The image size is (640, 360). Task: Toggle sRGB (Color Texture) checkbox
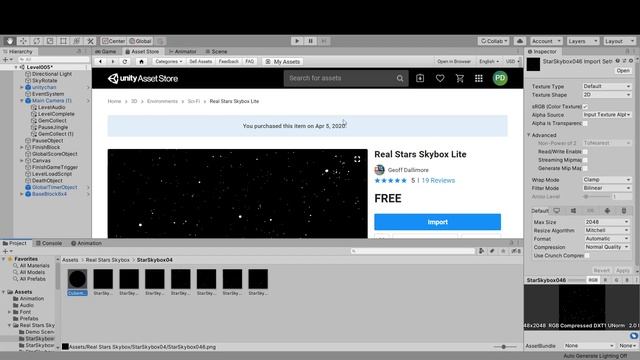585,107
